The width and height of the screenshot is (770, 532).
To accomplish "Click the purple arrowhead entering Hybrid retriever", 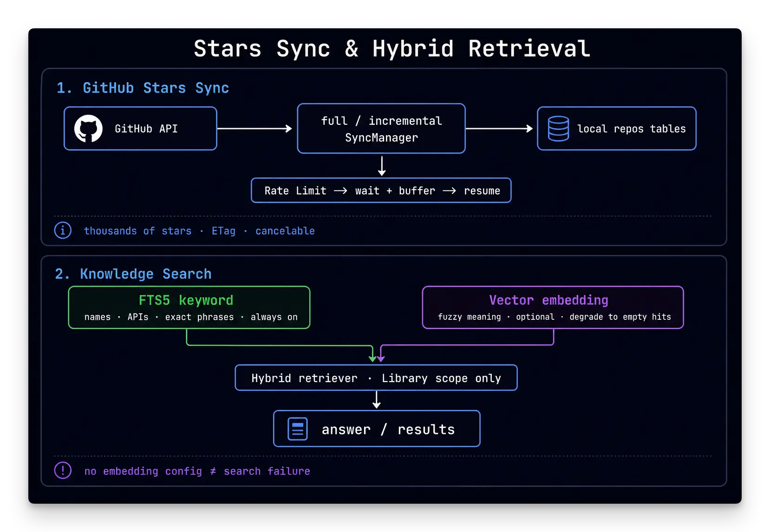I will click(x=381, y=358).
